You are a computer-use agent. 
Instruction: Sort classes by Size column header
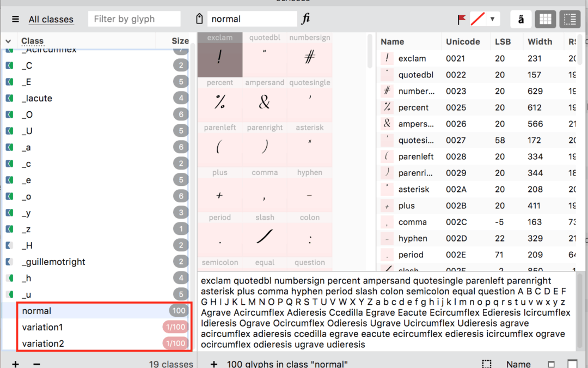[180, 41]
